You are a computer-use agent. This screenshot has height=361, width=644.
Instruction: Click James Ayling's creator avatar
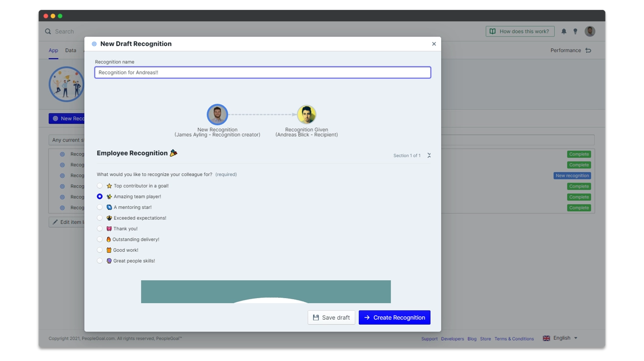pos(217,115)
